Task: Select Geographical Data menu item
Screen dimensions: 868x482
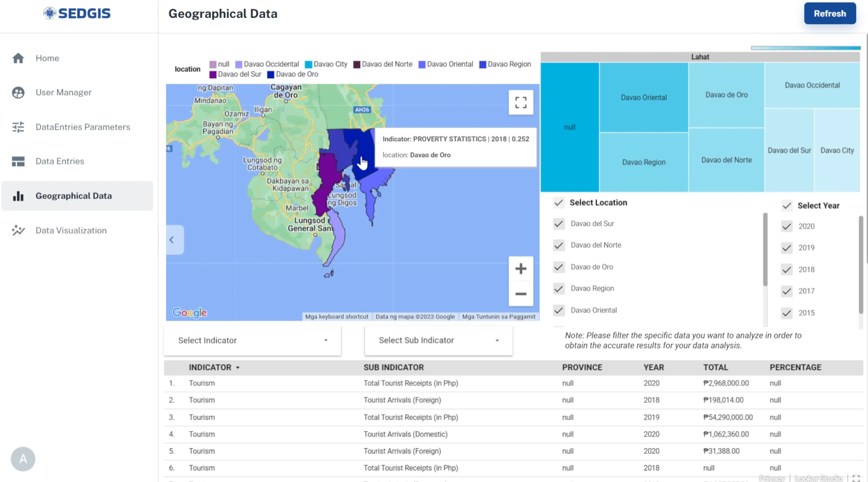Action: (x=77, y=196)
